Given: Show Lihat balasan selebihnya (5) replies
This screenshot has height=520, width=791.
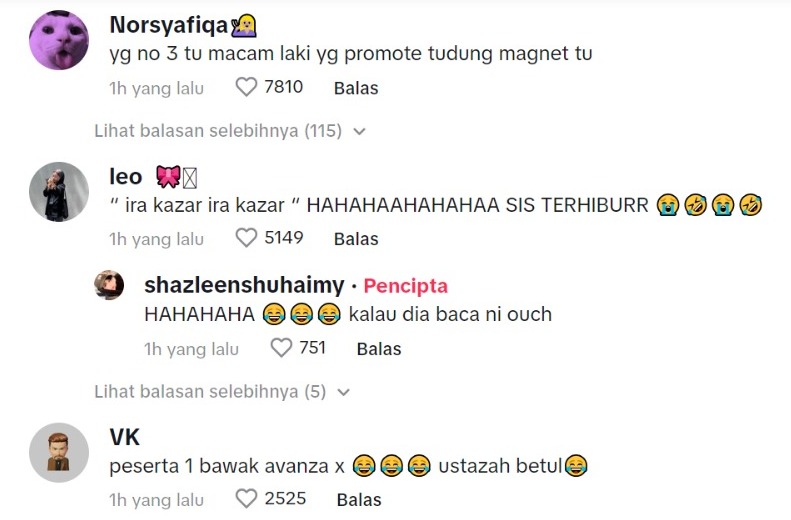Looking at the screenshot, I should [210, 391].
